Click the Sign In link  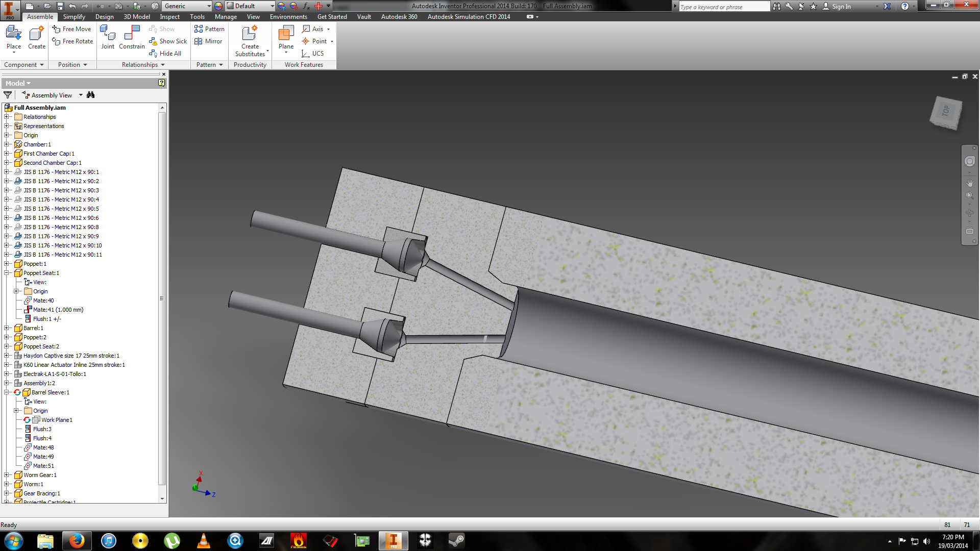tap(841, 7)
